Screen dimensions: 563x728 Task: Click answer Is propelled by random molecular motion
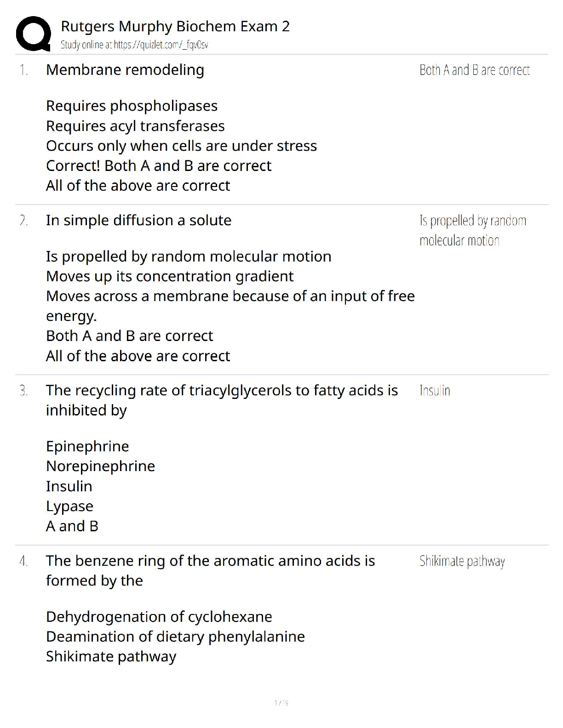472,230
